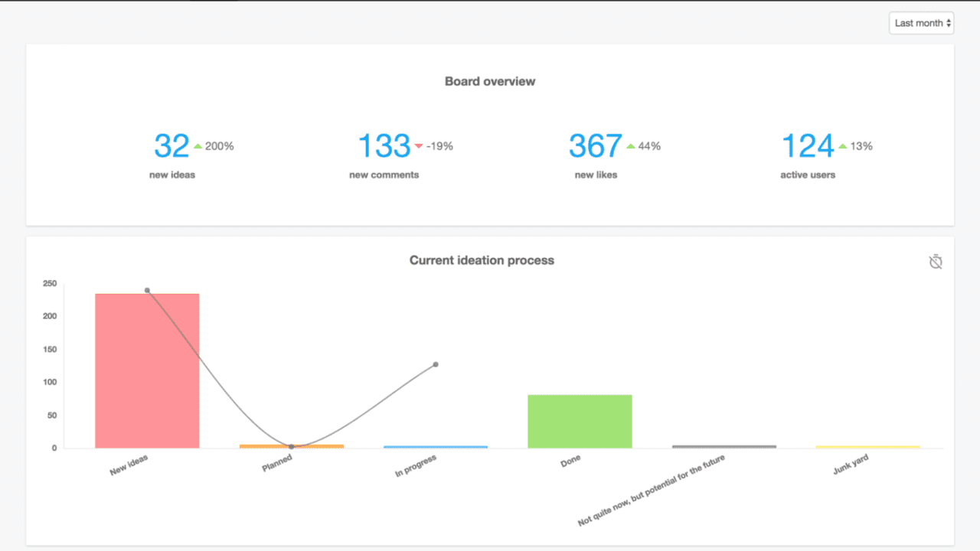The height and width of the screenshot is (551, 980).
Task: Click the green up arrow beside 44%
Action: [631, 146]
